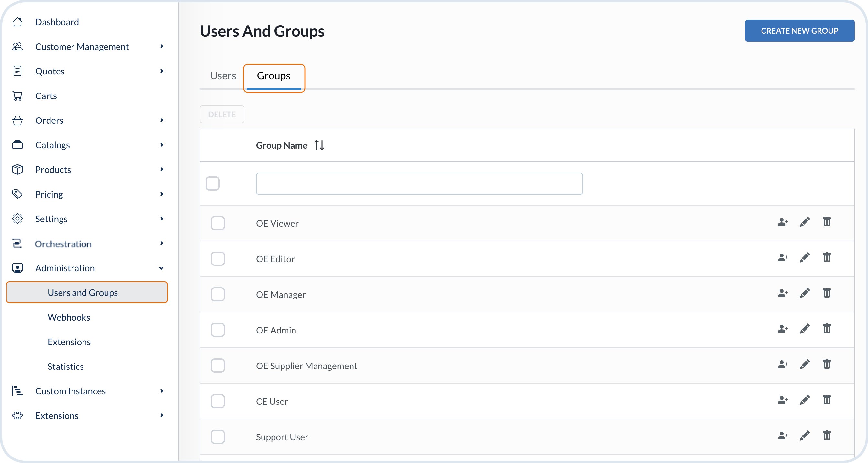868x463 pixels.
Task: Open Webhooks under Administration
Action: click(69, 317)
